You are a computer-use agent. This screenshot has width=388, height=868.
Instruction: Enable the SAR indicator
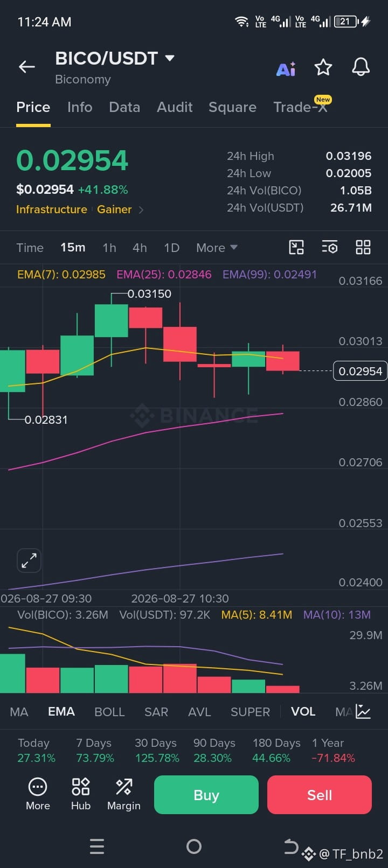click(x=156, y=712)
